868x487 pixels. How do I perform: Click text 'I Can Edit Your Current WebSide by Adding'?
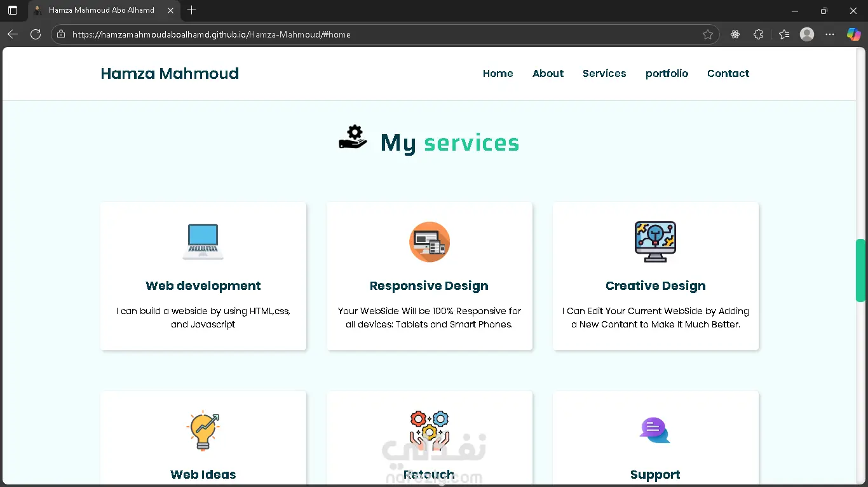click(x=655, y=311)
